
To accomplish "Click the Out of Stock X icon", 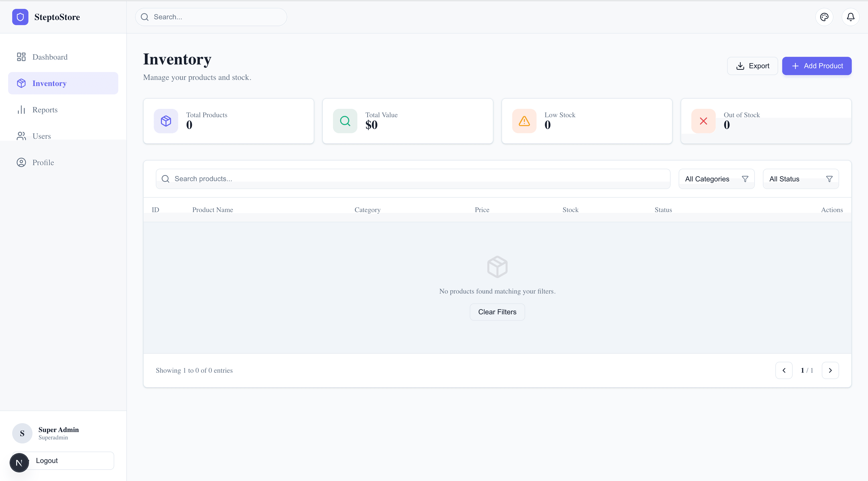I will pyautogui.click(x=703, y=121).
